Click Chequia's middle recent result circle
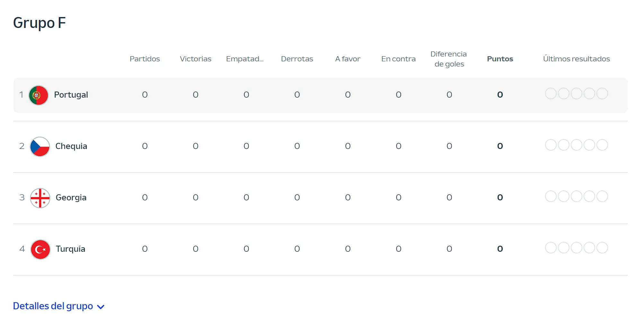644x334 pixels. coord(577,145)
